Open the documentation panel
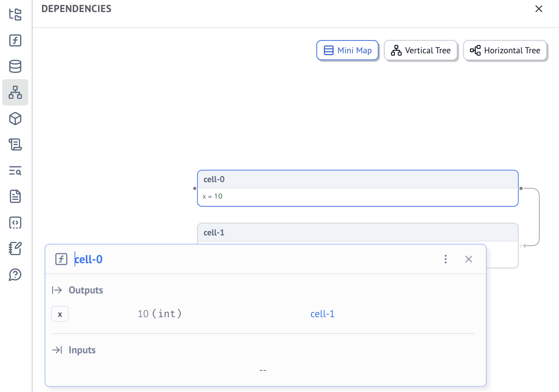Image resolution: width=559 pixels, height=392 pixels. tap(15, 197)
